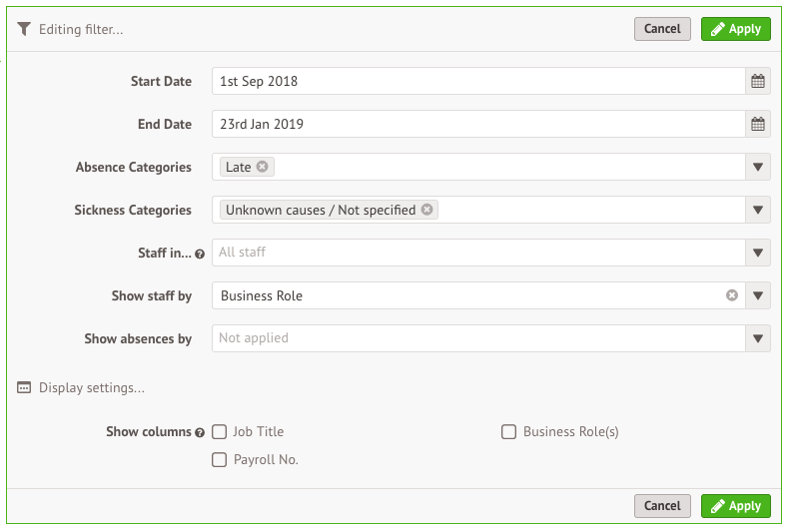Expand the Sickness Categories dropdown
This screenshot has width=787, height=532.
[757, 210]
